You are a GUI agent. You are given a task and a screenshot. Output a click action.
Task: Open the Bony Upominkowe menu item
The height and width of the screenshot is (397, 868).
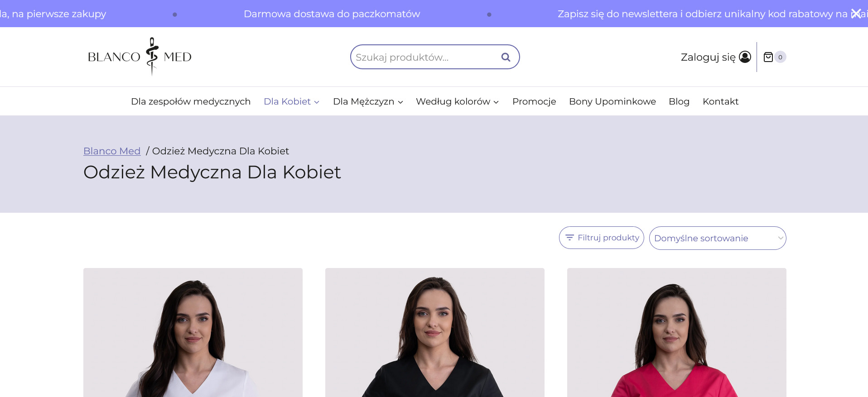(x=612, y=101)
